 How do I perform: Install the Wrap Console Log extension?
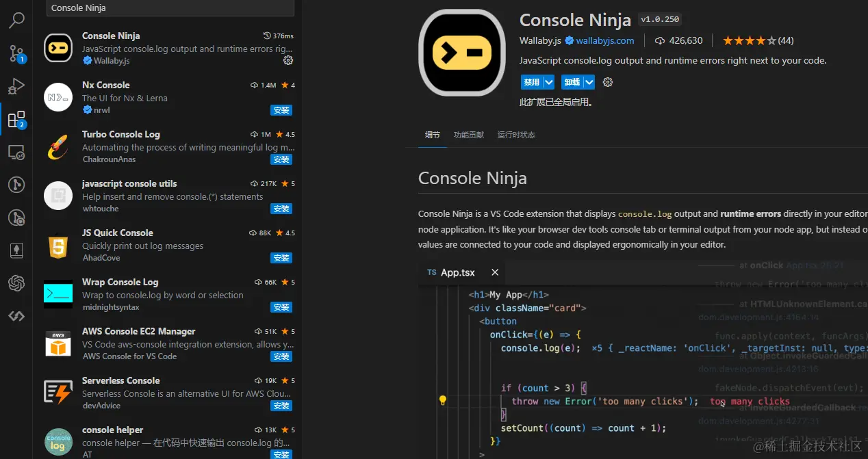coord(281,307)
